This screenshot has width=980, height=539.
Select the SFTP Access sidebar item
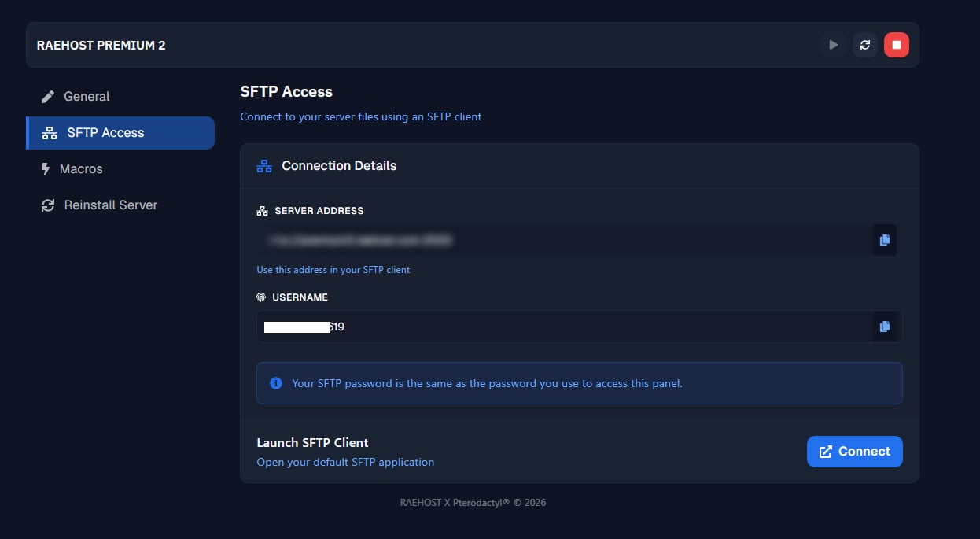pyautogui.click(x=120, y=133)
